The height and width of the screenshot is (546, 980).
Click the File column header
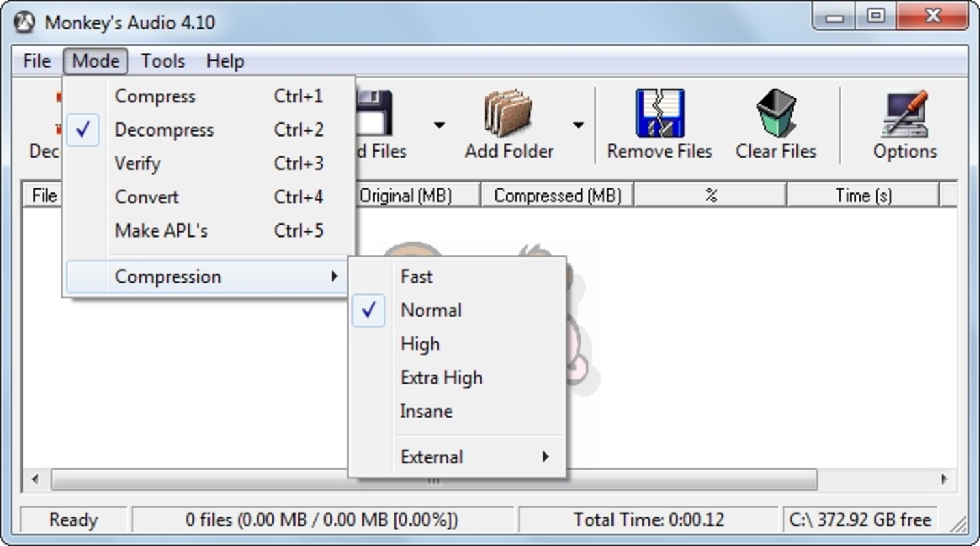43,195
